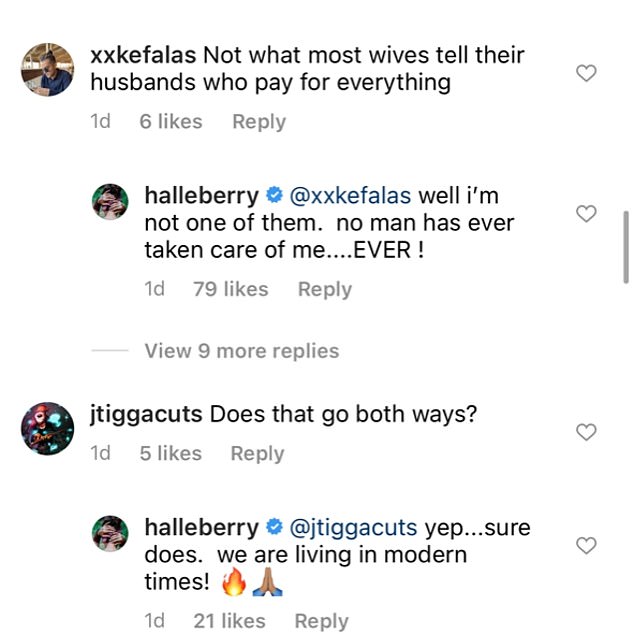Image resolution: width=634 pixels, height=634 pixels.
Task: View the 79 likes list
Action: pos(230,289)
